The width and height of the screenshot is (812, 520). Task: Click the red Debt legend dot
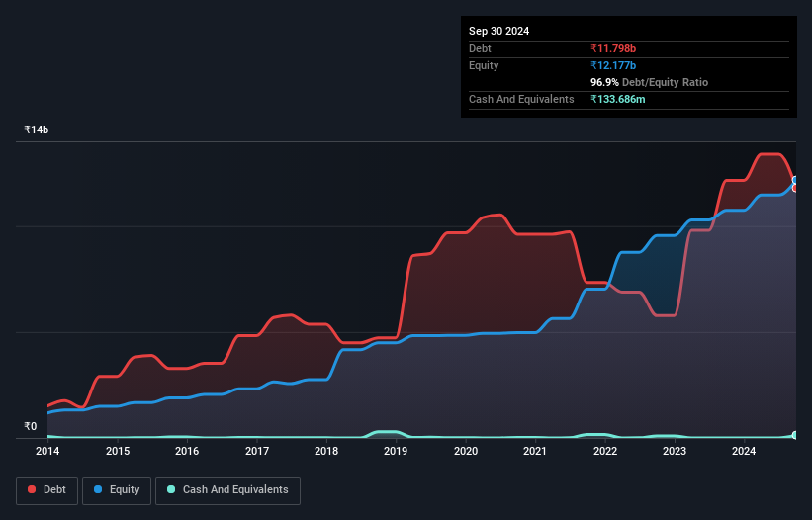[x=32, y=489]
